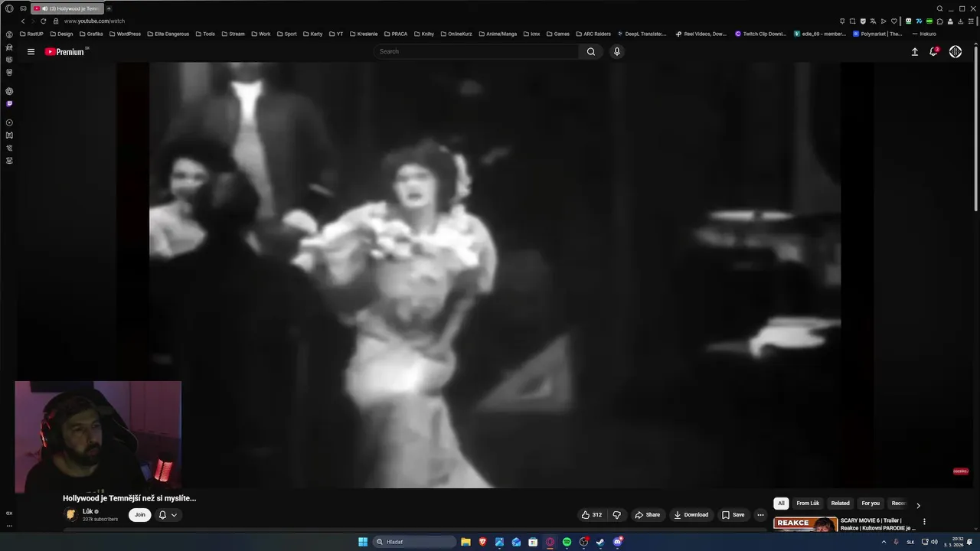This screenshot has height=551, width=980.
Task: Switch to the Hollywood je Temnější browser tab
Action: click(66, 8)
